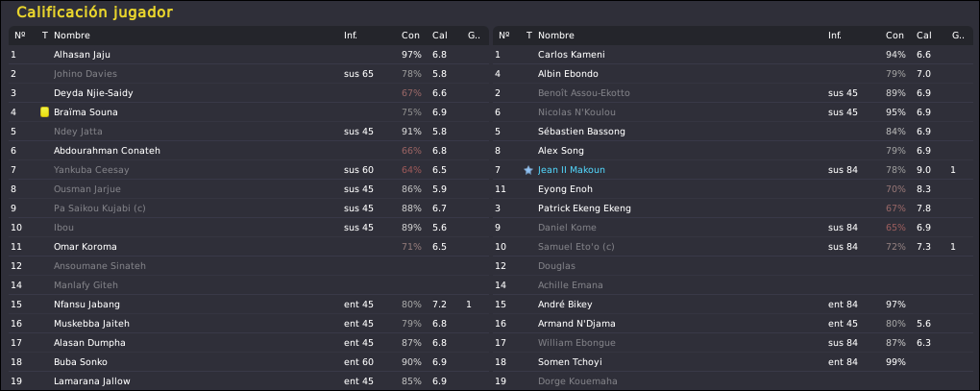This screenshot has height=391, width=980.
Task: Sort left table by Nombre column
Action: [x=72, y=36]
